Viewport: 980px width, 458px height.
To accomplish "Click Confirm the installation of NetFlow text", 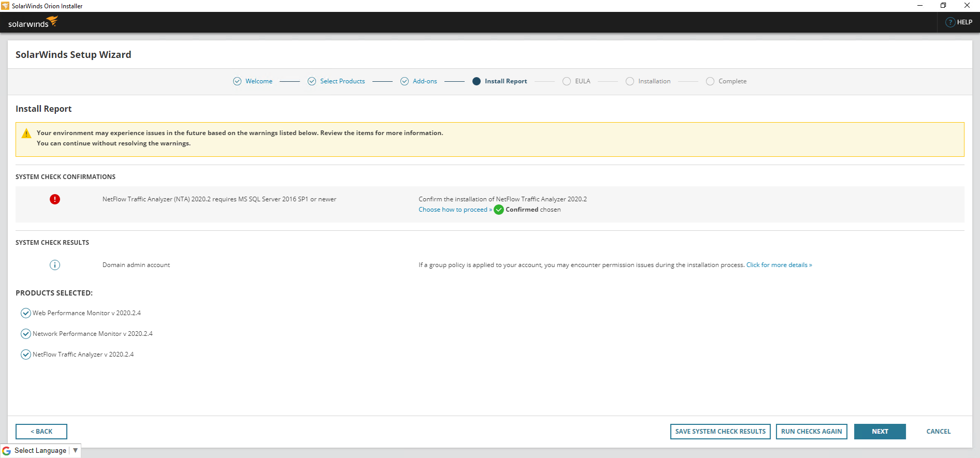I will coord(503,199).
